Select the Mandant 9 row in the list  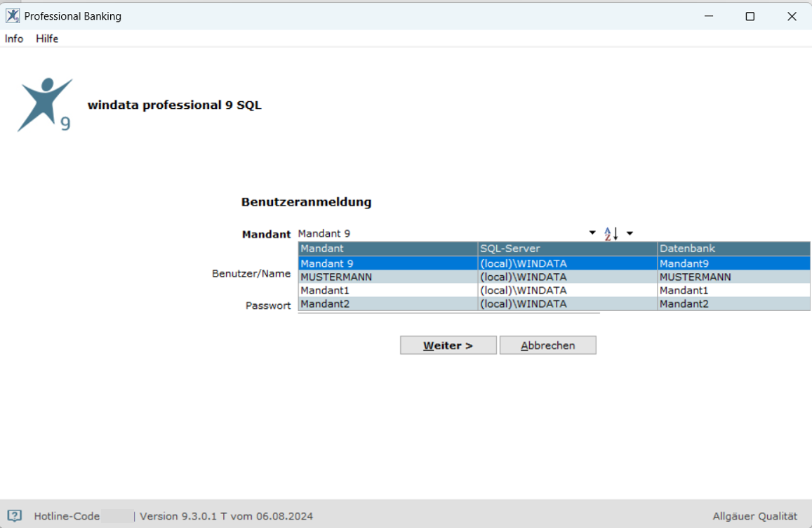click(554, 263)
